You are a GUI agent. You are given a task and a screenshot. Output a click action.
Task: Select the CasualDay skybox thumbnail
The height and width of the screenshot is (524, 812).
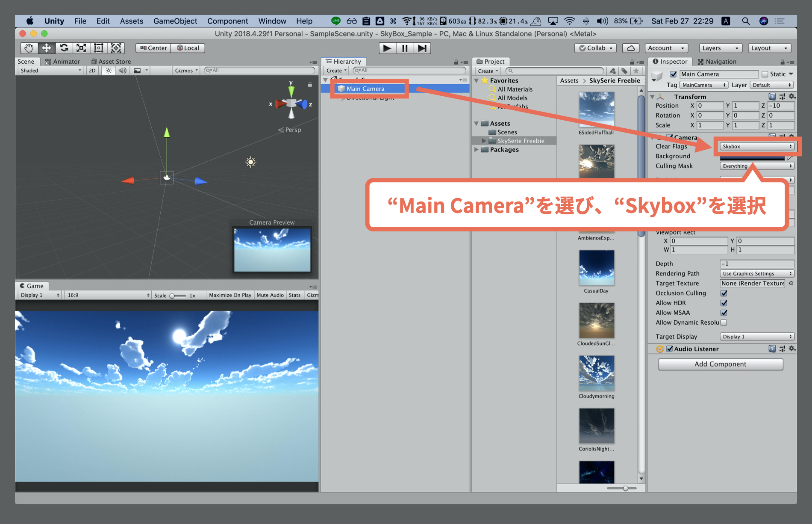[x=597, y=268]
